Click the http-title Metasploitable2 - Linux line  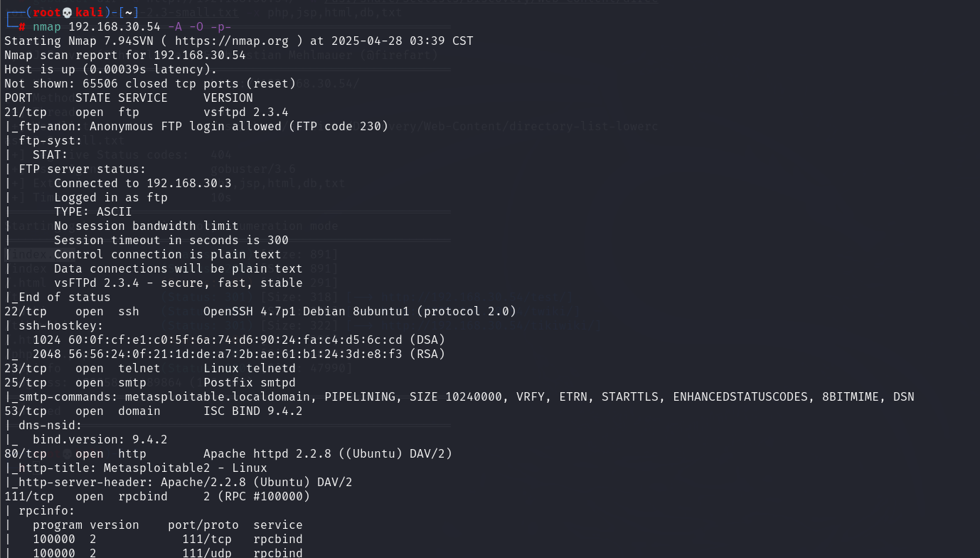pos(136,468)
